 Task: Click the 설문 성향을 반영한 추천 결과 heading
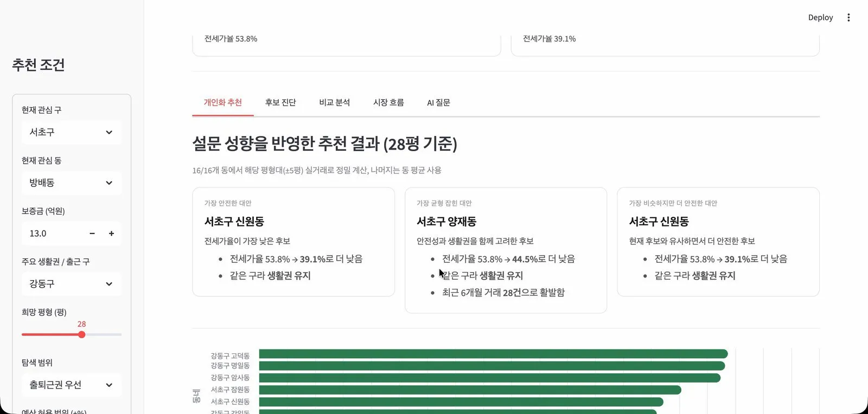(324, 144)
